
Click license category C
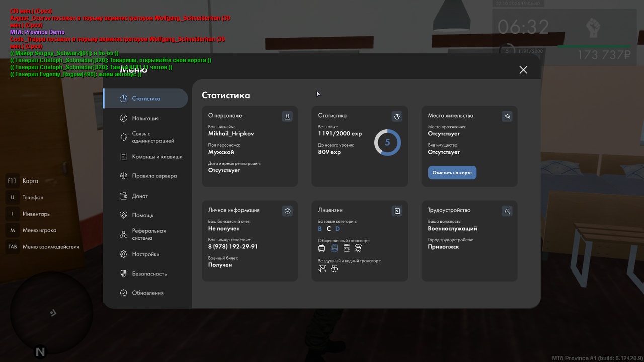tap(329, 229)
